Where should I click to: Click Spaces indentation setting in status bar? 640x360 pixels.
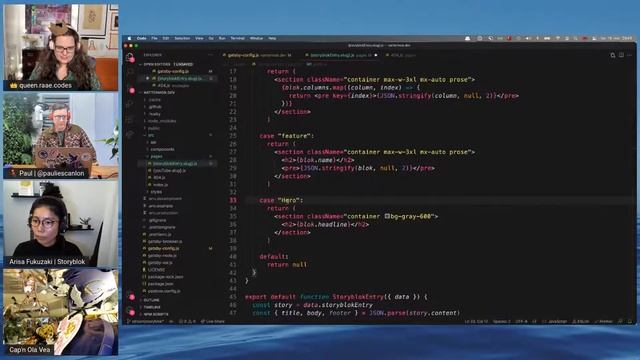pyautogui.click(x=501, y=322)
